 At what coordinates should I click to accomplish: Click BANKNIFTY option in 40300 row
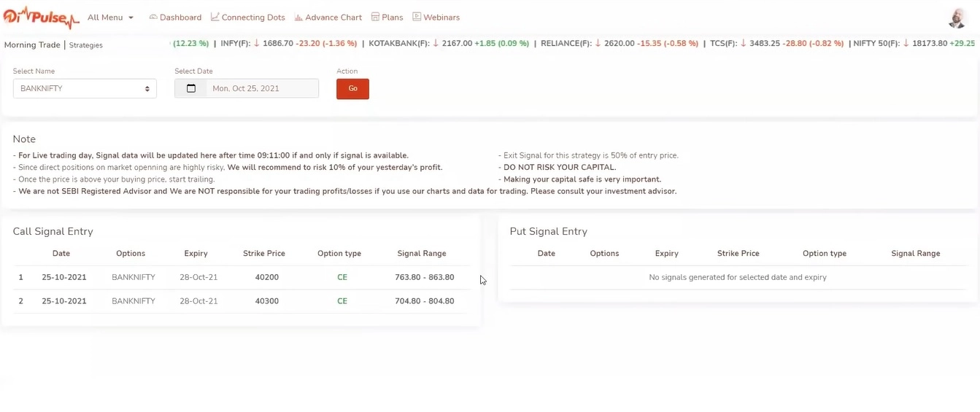coord(134,301)
